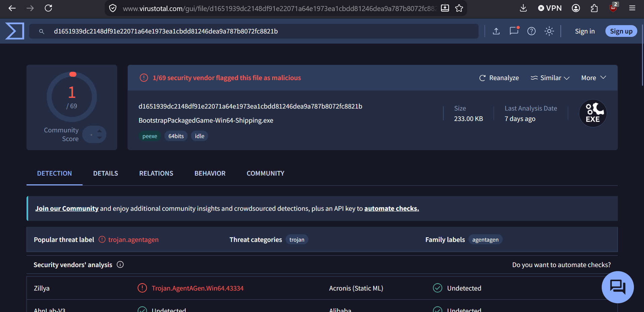Open the uBlock extension with badge 2
Screen dimensions: 644x312
(613, 7)
